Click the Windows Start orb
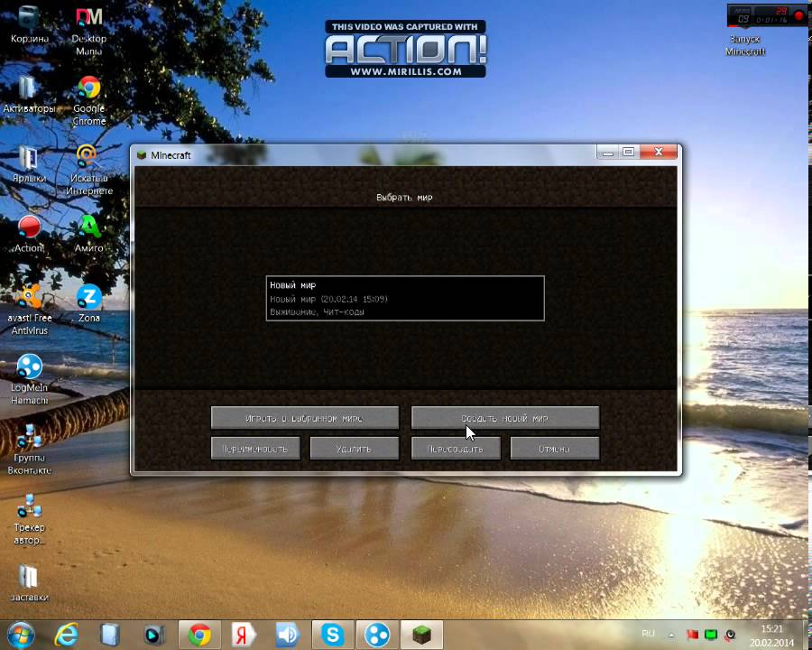812x650 pixels. coord(22,635)
